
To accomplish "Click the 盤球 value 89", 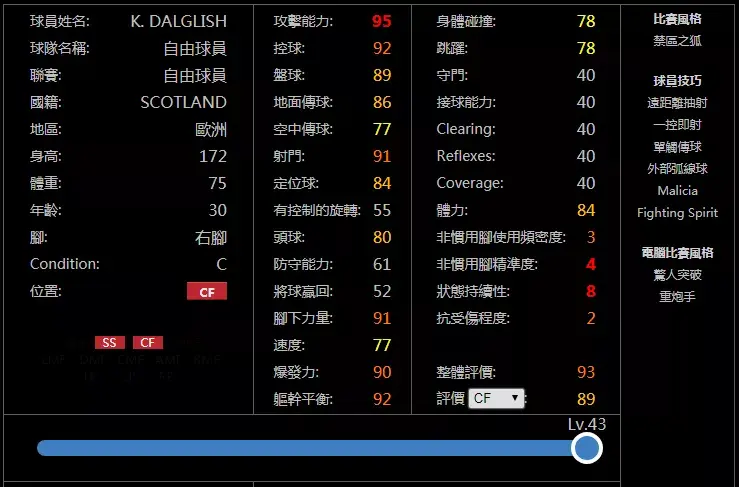I will tap(382, 75).
